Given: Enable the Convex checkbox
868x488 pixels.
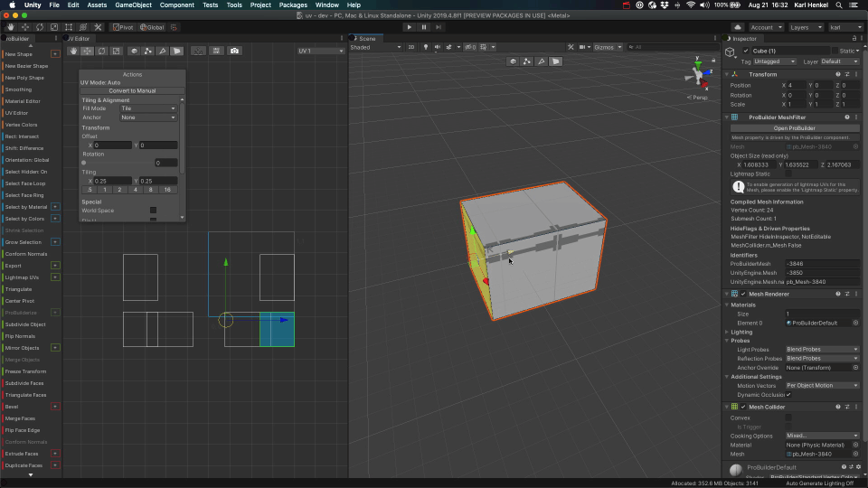Looking at the screenshot, I should point(788,418).
